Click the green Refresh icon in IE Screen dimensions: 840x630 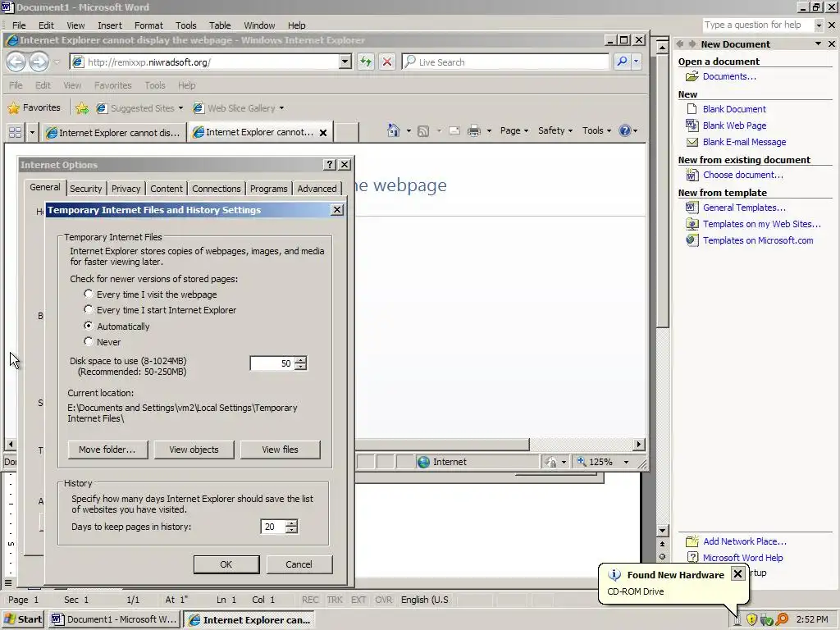tap(366, 62)
